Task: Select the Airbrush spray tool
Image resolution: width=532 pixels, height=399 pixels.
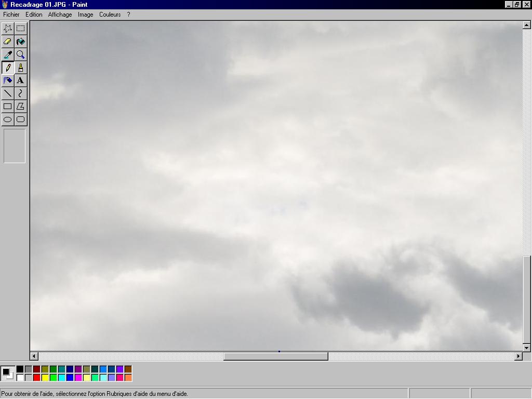Action: click(8, 81)
